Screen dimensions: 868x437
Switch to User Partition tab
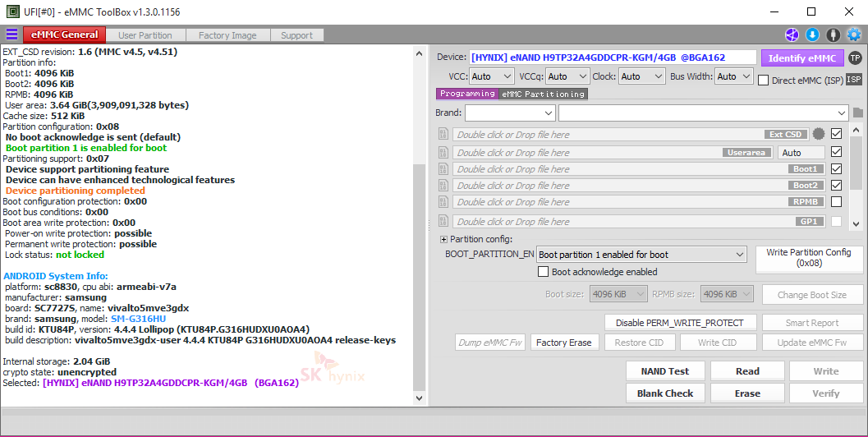pos(145,34)
